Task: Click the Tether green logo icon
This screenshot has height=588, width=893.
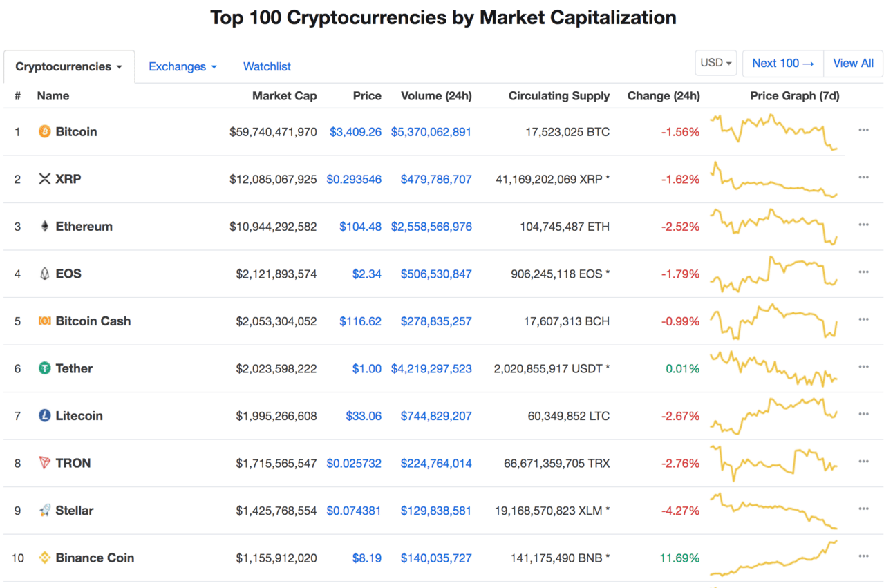Action: pos(44,368)
